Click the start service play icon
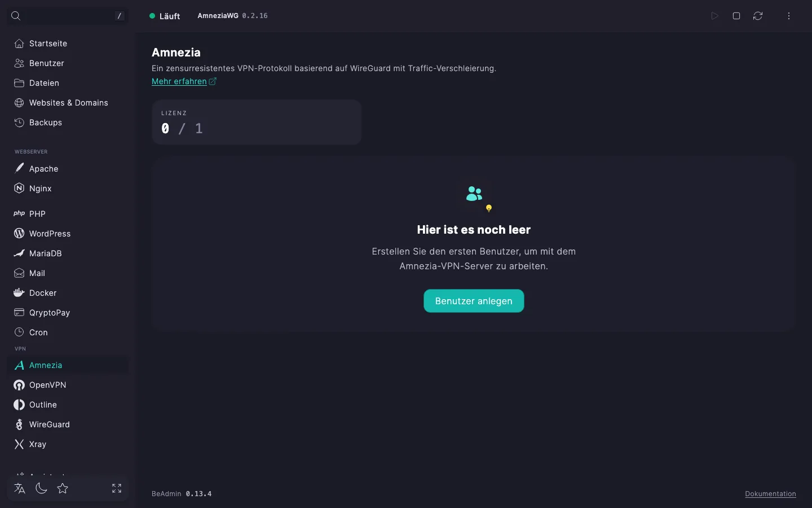Screen dimensions: 812x508 [x=714, y=16]
